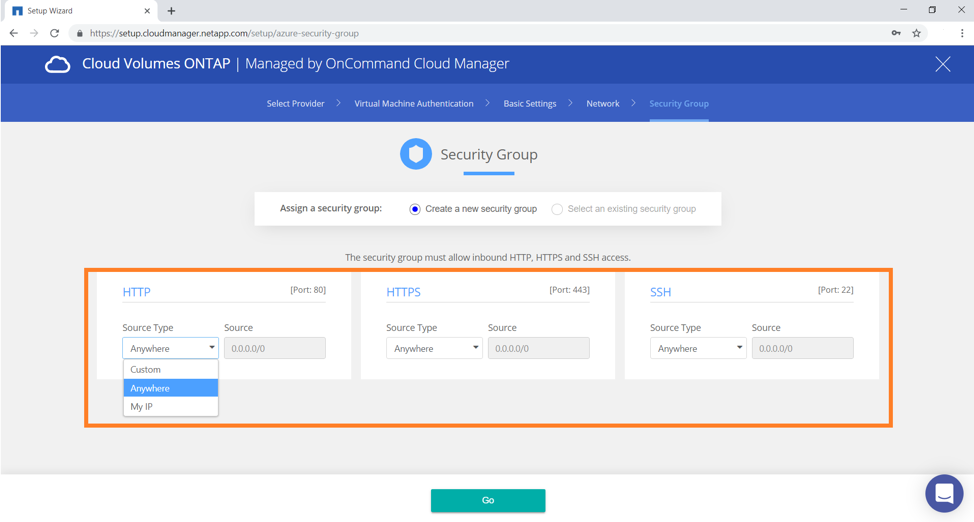Screen dimensions: 974x522
Task: Click the saved passwords key icon
Action: pyautogui.click(x=896, y=33)
